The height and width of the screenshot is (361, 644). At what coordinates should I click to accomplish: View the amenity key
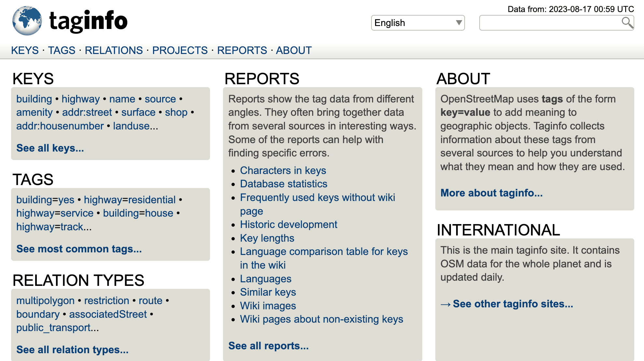[34, 113]
